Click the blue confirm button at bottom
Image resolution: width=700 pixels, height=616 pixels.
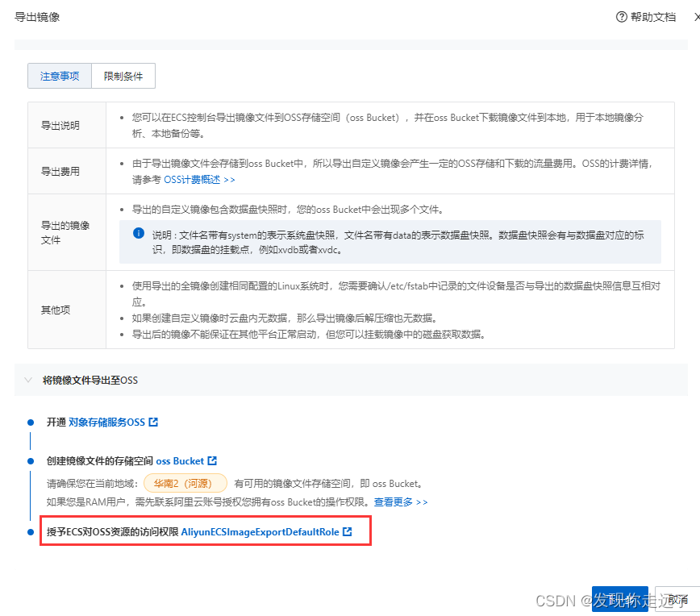point(620,599)
